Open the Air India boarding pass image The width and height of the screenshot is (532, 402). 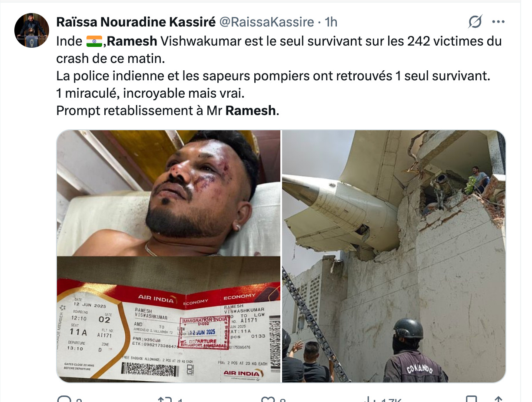point(169,320)
